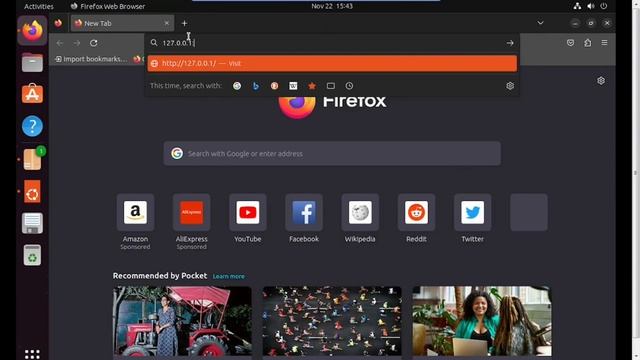Screen dimensions: 640x360
Task: Open Firefox from the Ubuntu dock
Action: click(32, 31)
